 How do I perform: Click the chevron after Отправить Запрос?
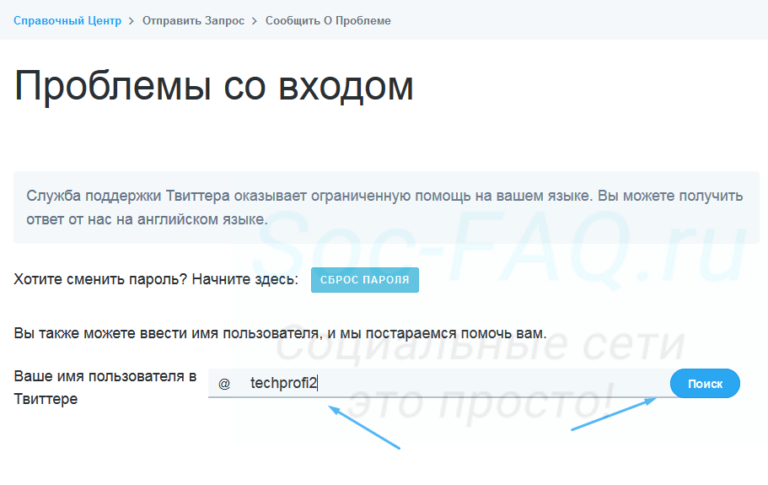[x=254, y=21]
